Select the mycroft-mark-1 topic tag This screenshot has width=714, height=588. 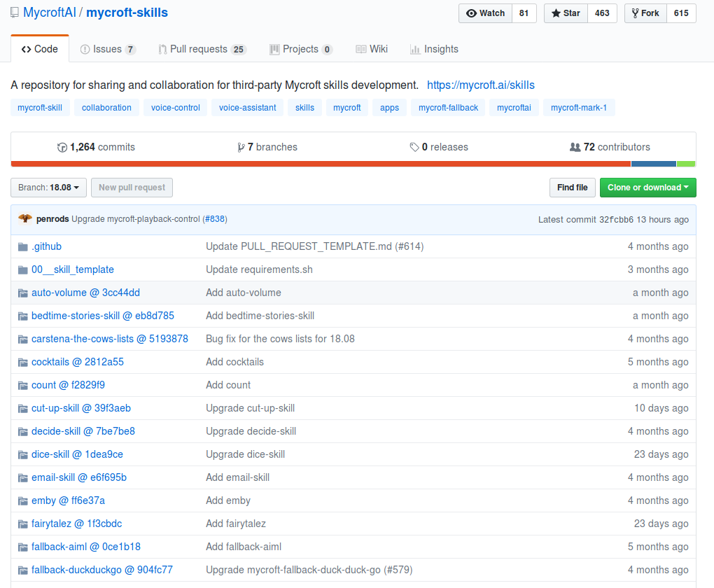pos(579,108)
